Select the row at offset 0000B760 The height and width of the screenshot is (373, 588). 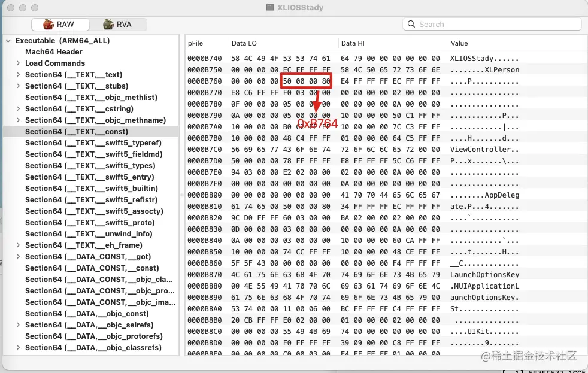386,81
